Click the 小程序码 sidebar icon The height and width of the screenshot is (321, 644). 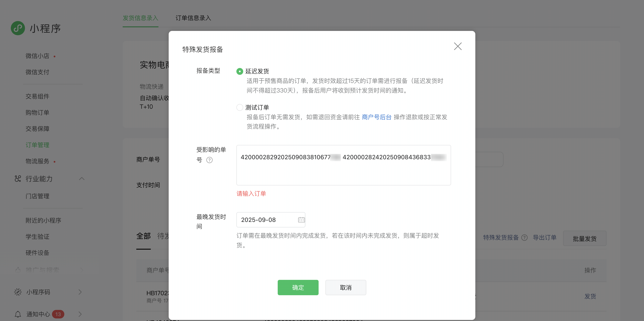(18, 292)
